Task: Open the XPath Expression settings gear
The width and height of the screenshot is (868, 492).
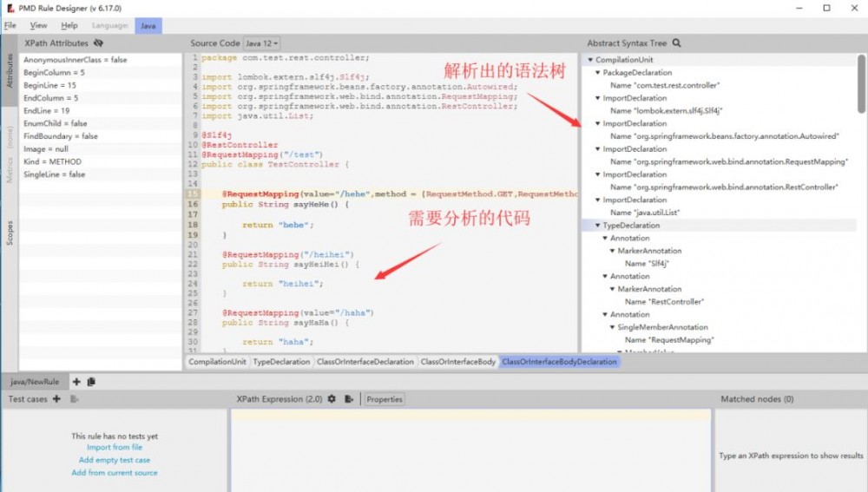Action: 332,399
